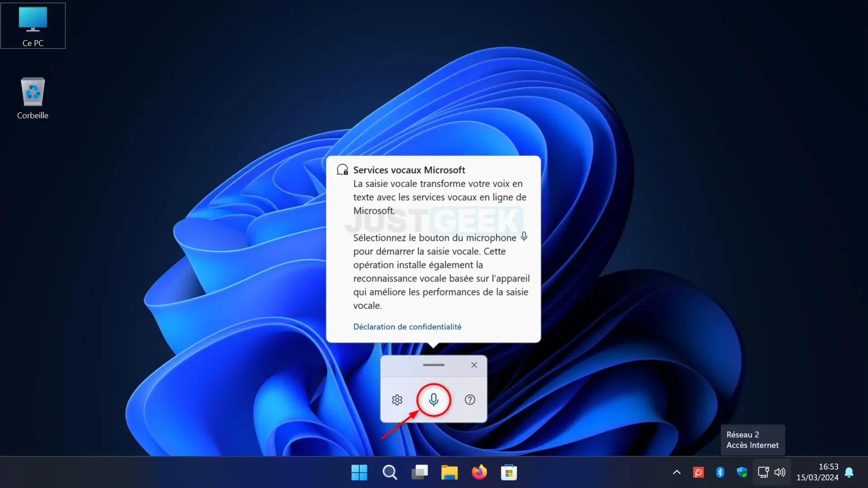The width and height of the screenshot is (868, 488).
Task: Grab the voice typing toolbar drag handle
Action: tap(434, 365)
